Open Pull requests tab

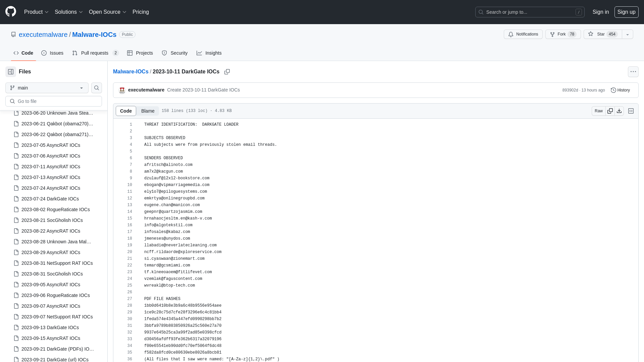pyautogui.click(x=95, y=53)
